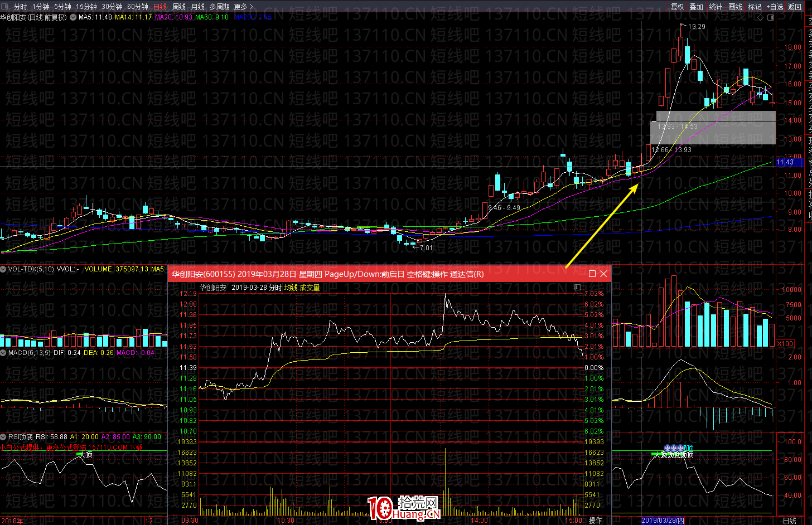Switch to the 月线 monthly tab

(x=198, y=7)
